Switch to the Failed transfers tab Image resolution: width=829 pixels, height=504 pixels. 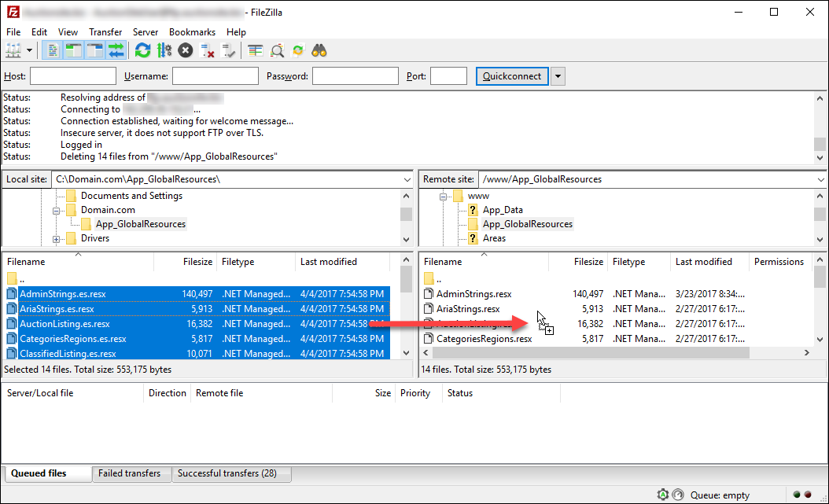[x=130, y=473]
